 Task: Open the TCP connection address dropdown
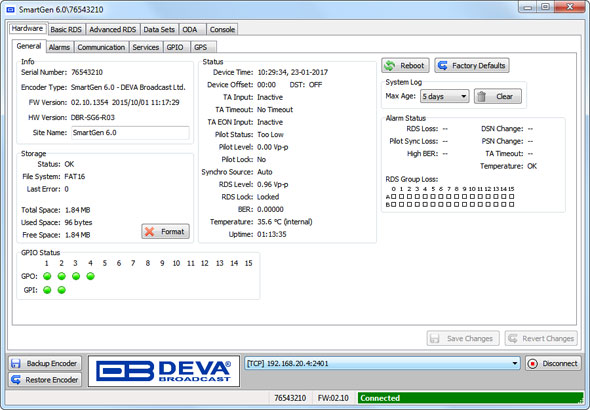[x=382, y=363]
